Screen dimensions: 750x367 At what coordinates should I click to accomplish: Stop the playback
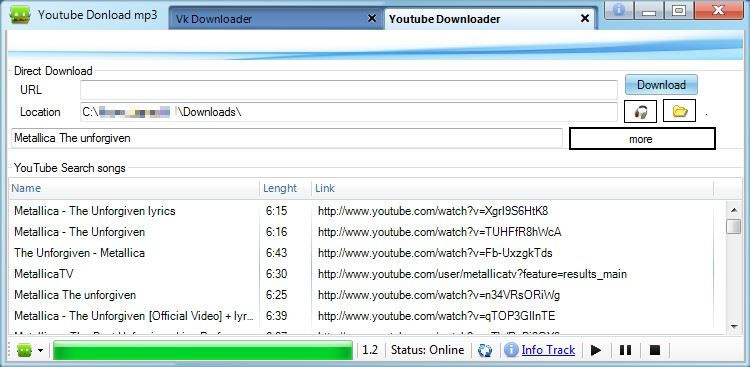[655, 350]
